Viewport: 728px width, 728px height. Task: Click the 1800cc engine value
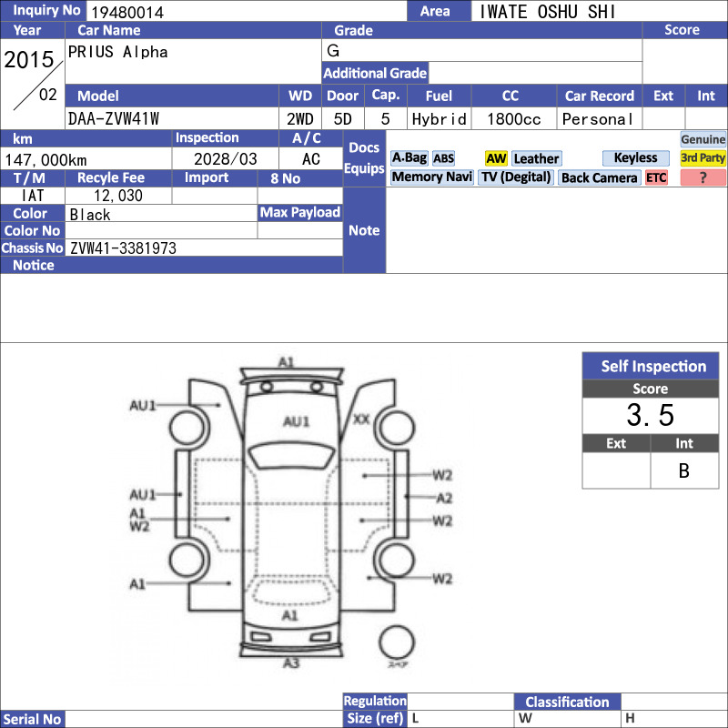(x=514, y=119)
